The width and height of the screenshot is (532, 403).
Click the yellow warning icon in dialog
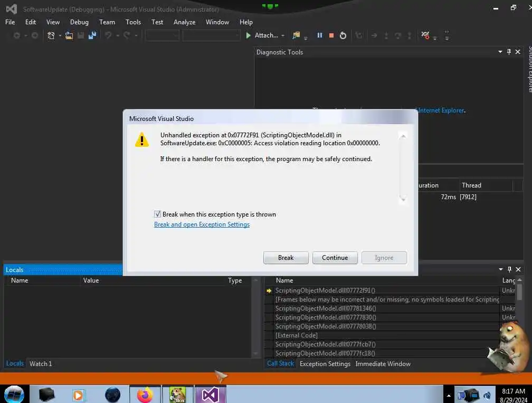tap(142, 139)
